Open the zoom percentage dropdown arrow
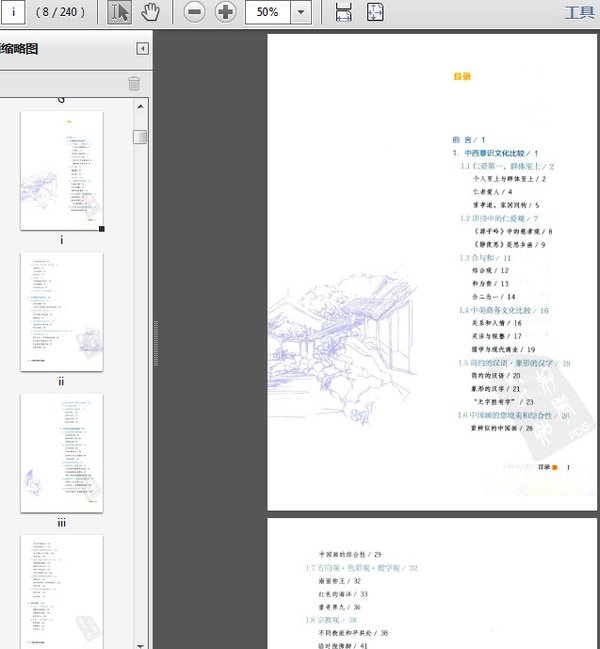The width and height of the screenshot is (600, 649). pyautogui.click(x=301, y=12)
